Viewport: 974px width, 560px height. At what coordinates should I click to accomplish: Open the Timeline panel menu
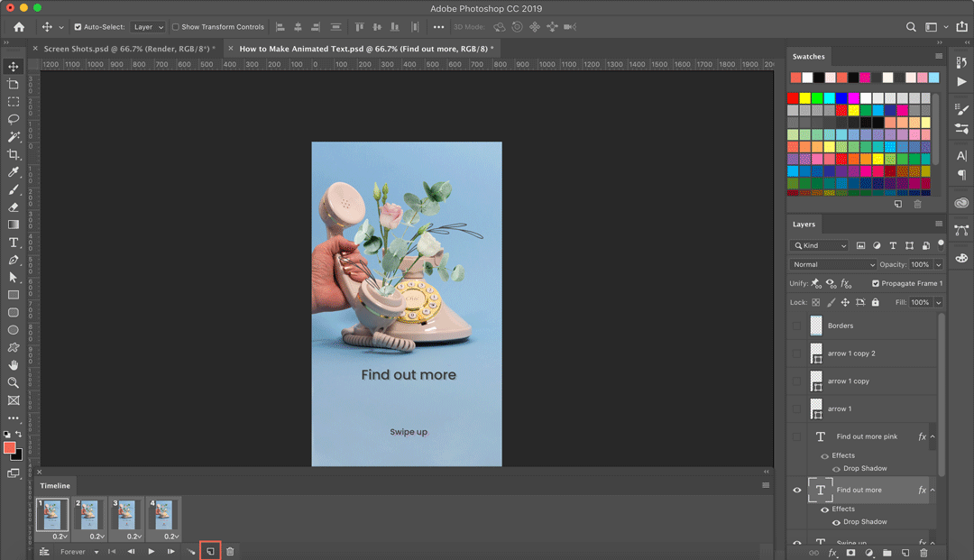coord(766,485)
